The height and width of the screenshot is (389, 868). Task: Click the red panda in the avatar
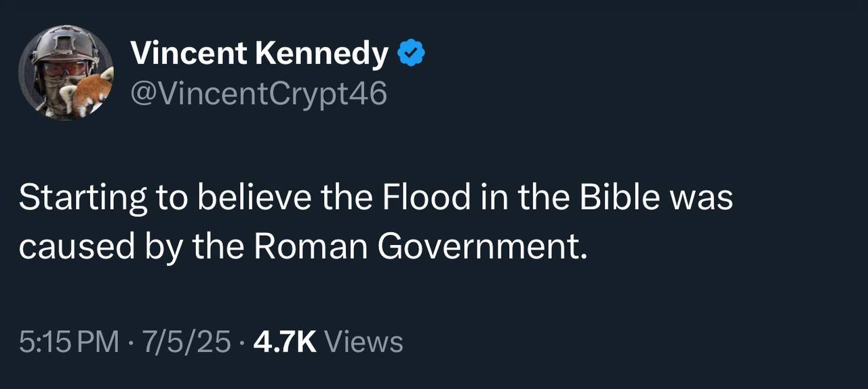point(92,94)
